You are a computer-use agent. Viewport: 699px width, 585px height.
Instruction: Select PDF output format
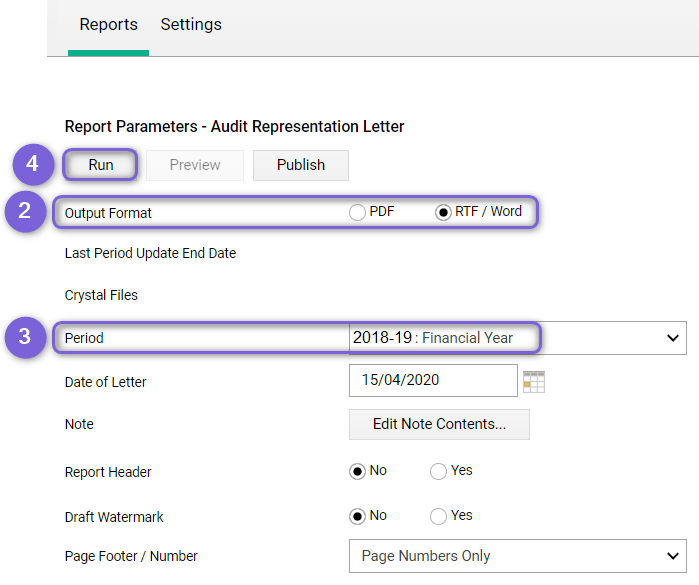click(357, 212)
